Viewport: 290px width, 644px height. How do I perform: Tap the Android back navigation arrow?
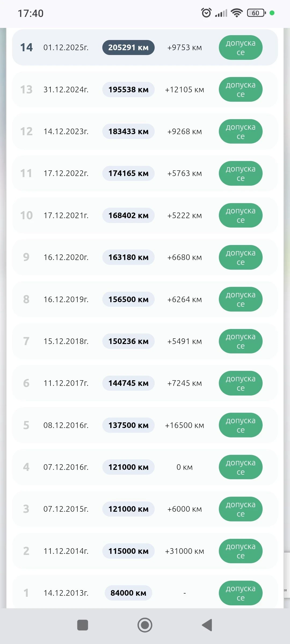click(207, 625)
